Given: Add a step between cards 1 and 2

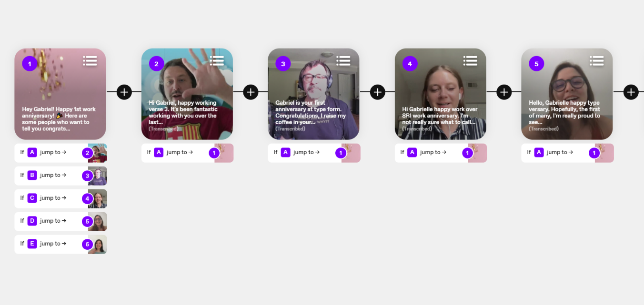Looking at the screenshot, I should coord(124,92).
